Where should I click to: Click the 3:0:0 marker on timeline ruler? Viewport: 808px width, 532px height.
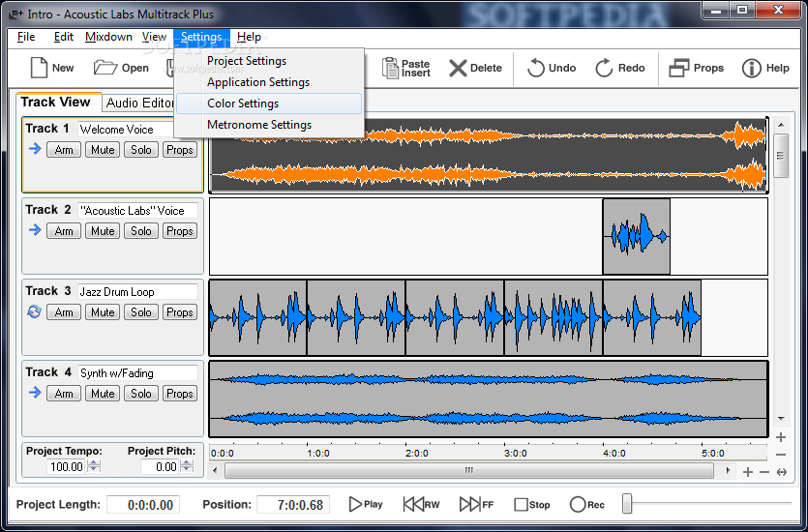click(516, 454)
